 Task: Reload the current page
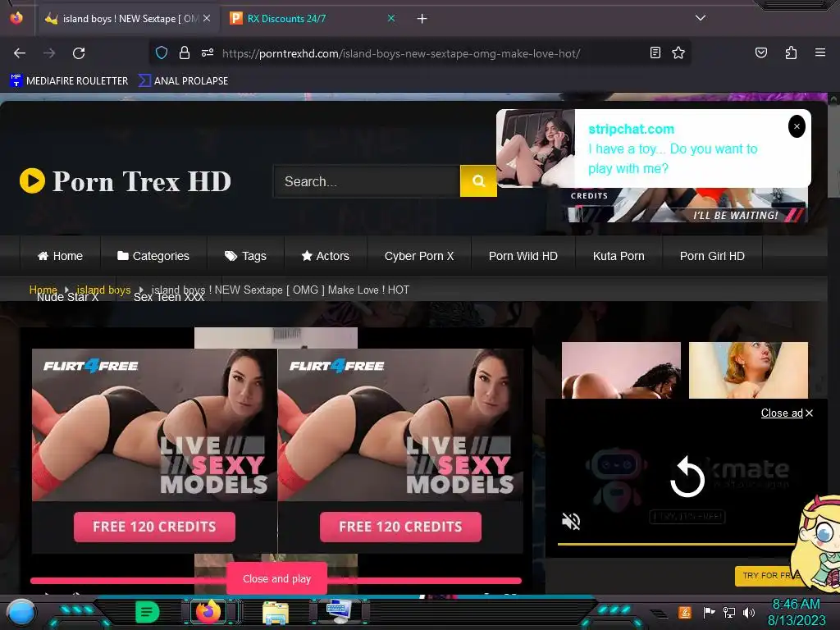(x=79, y=53)
